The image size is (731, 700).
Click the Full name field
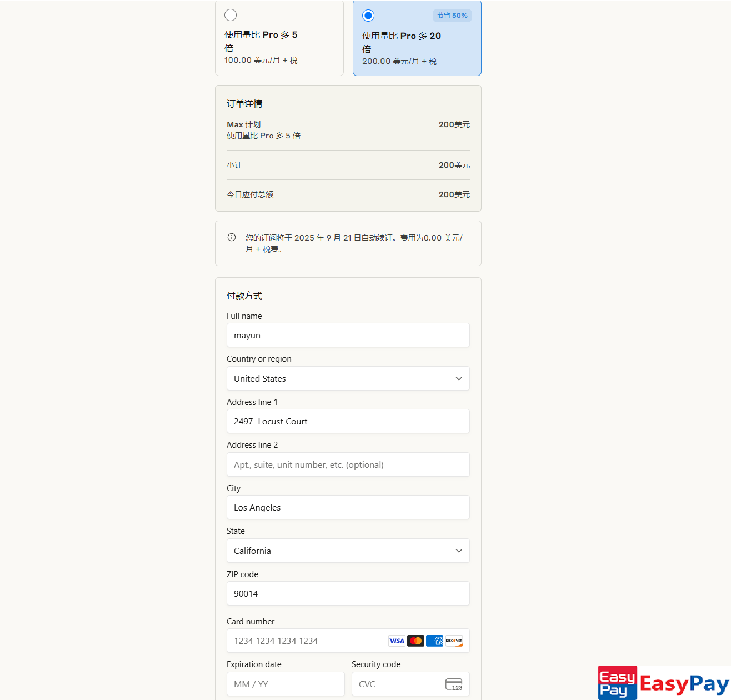[348, 336]
